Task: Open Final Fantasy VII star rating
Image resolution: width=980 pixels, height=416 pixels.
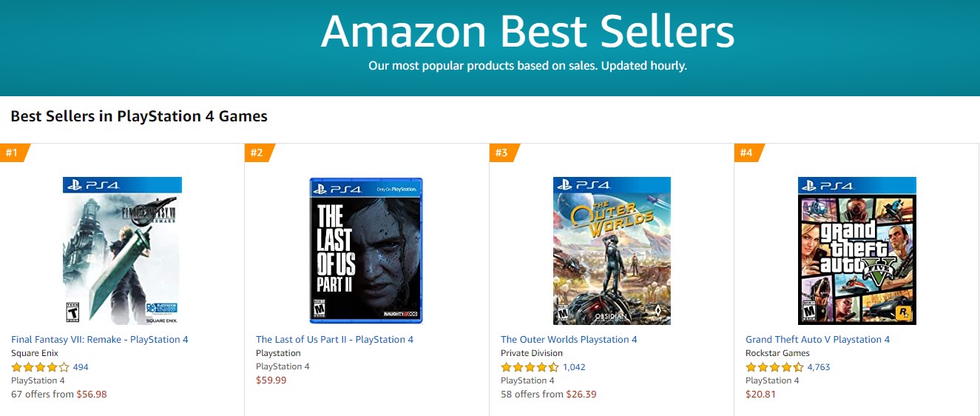Action: pyautogui.click(x=40, y=367)
